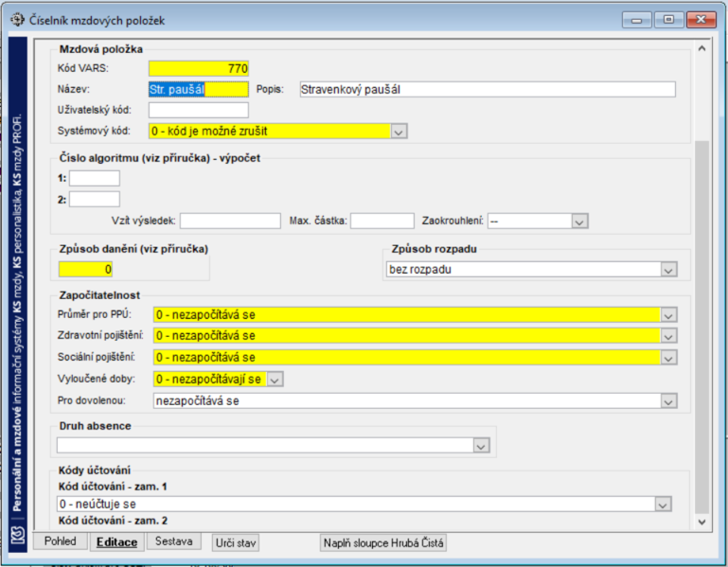
Task: Click the KS logo icon in the sidebar
Action: point(18,536)
